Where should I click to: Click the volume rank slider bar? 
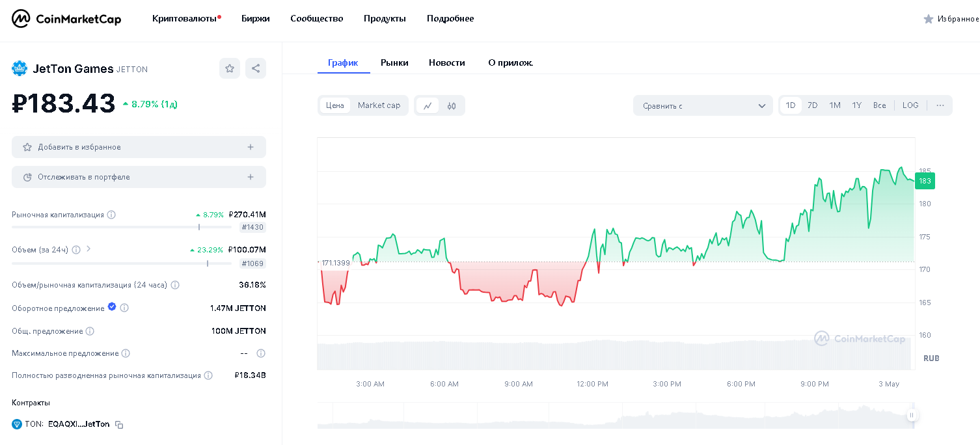coord(122,263)
